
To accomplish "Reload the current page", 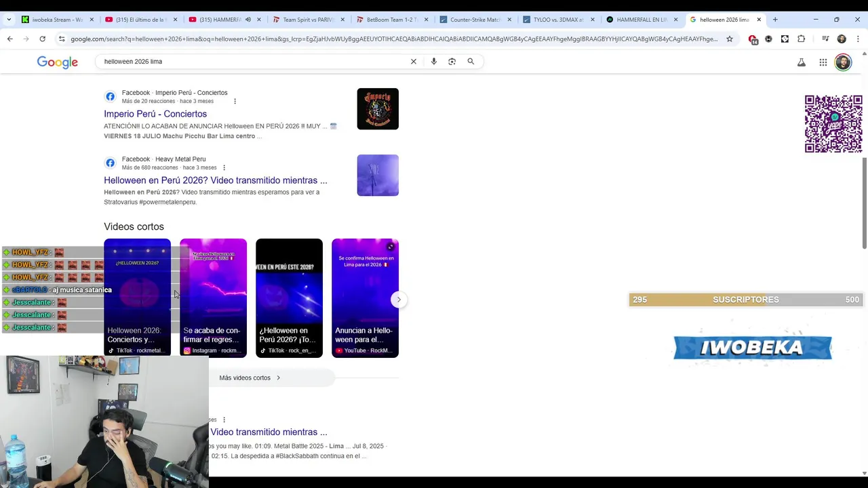I will pos(42,39).
